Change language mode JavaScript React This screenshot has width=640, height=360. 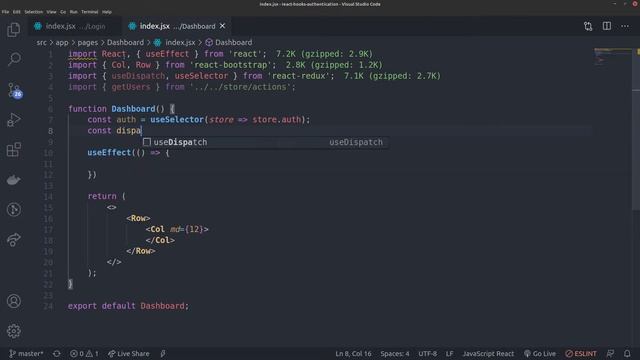(x=488, y=353)
